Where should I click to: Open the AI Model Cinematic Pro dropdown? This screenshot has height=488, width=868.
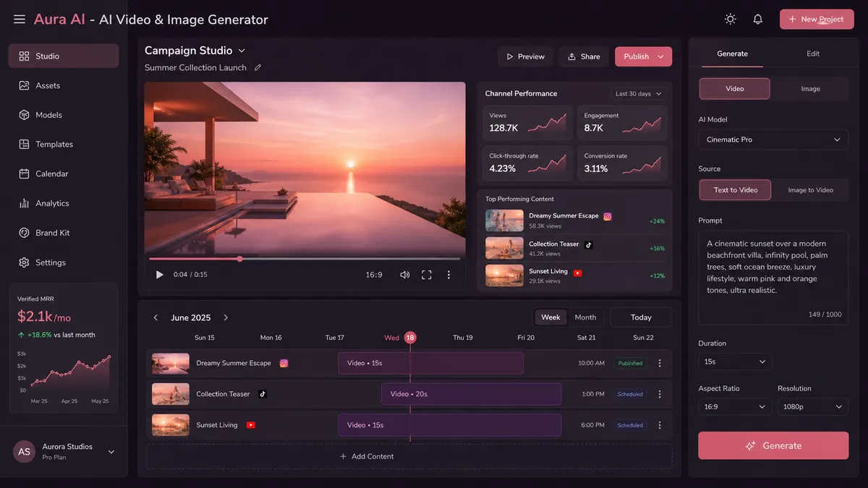point(773,140)
